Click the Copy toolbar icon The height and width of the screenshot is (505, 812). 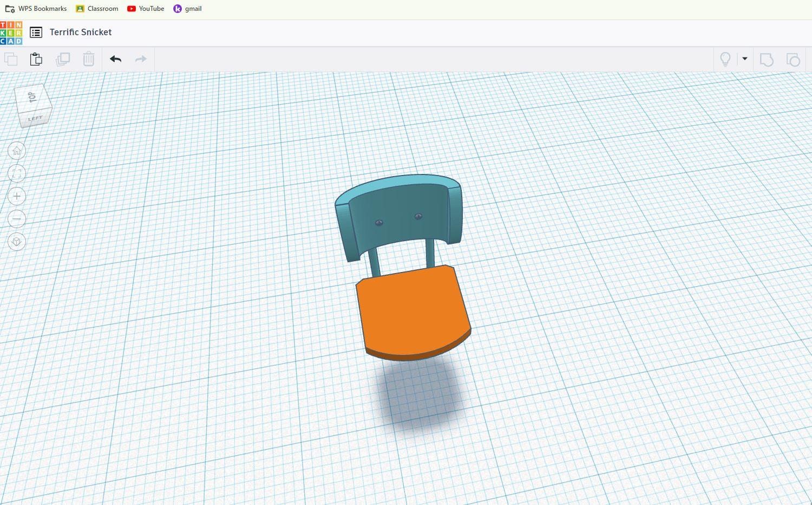pos(11,59)
